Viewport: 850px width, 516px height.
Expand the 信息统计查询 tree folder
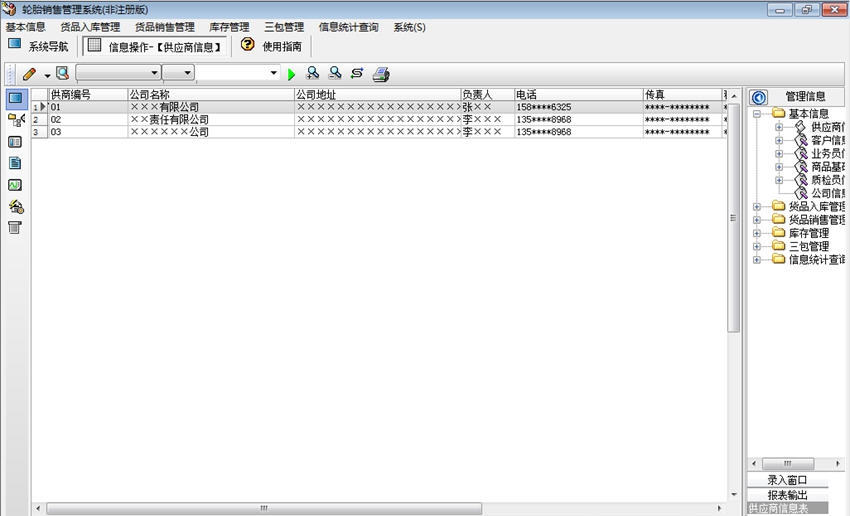click(x=757, y=260)
